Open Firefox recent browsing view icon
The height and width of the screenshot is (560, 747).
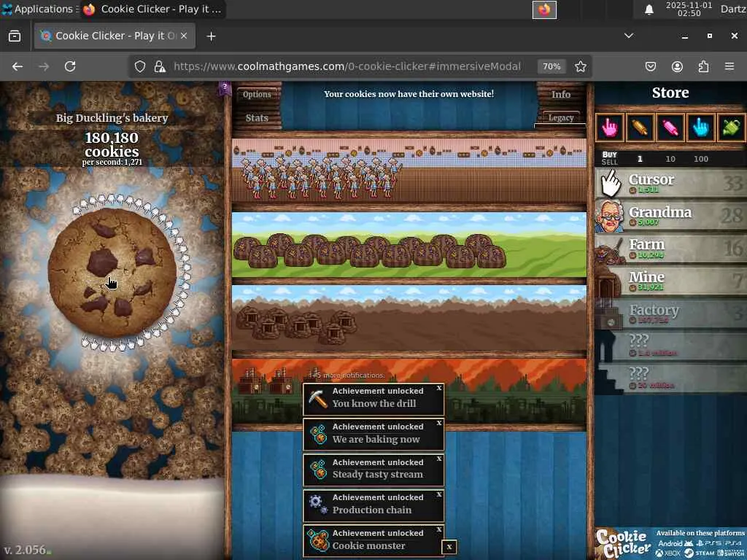15,36
